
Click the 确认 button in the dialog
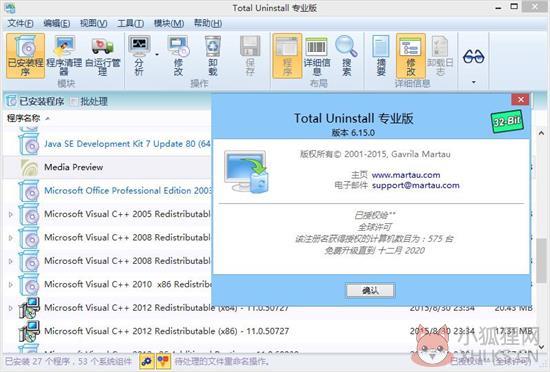(x=371, y=290)
